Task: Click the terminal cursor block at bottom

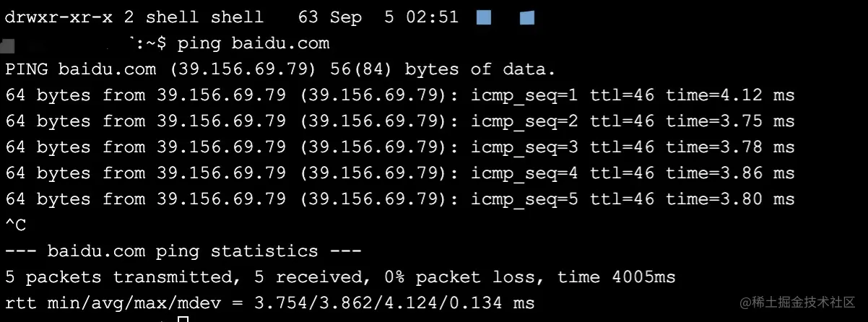Action: pyautogui.click(x=183, y=319)
